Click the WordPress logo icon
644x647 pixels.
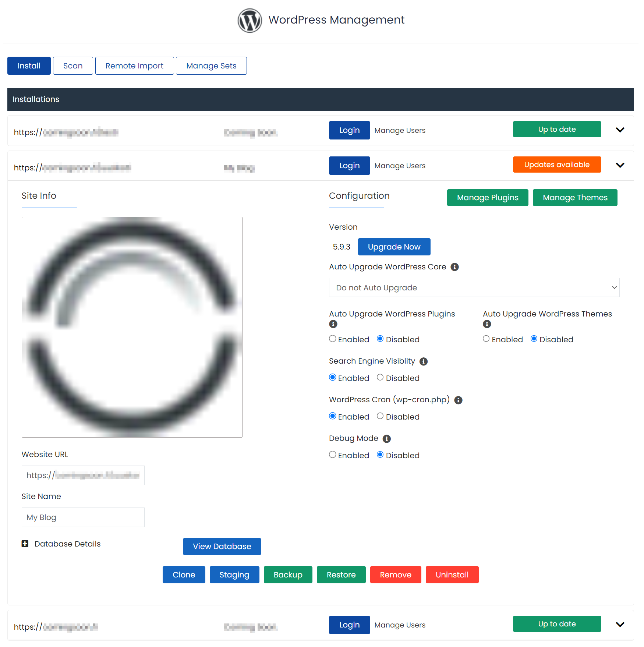(x=250, y=21)
